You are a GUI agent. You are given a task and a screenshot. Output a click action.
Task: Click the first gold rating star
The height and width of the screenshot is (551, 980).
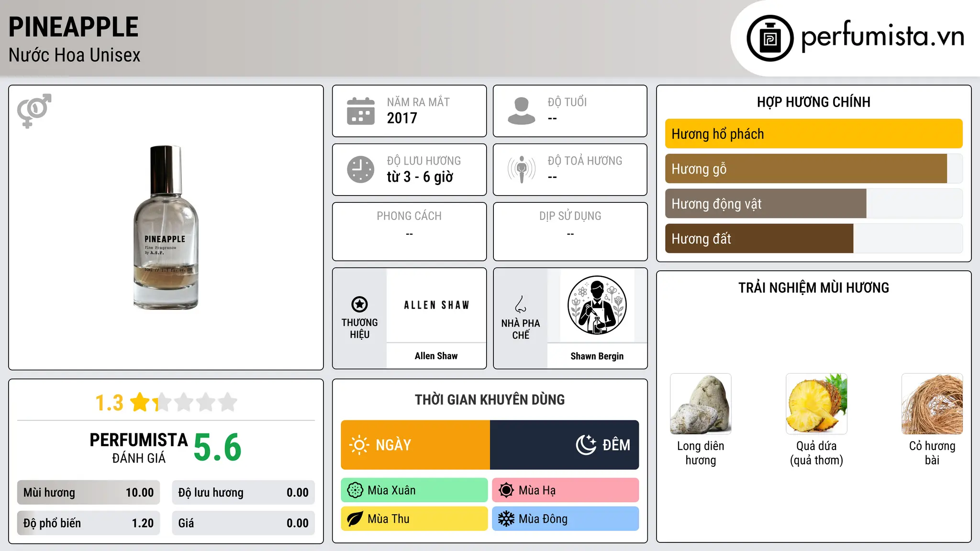point(140,402)
